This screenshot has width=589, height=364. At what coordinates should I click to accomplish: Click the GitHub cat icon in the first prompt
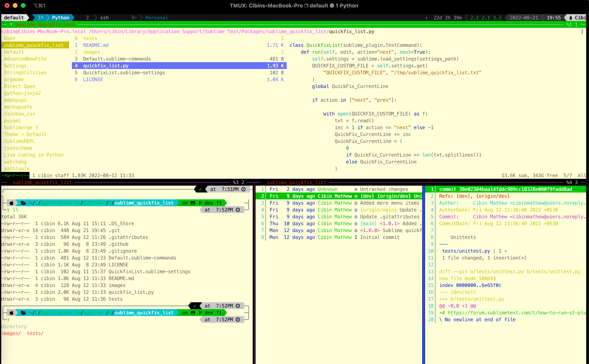[193, 203]
